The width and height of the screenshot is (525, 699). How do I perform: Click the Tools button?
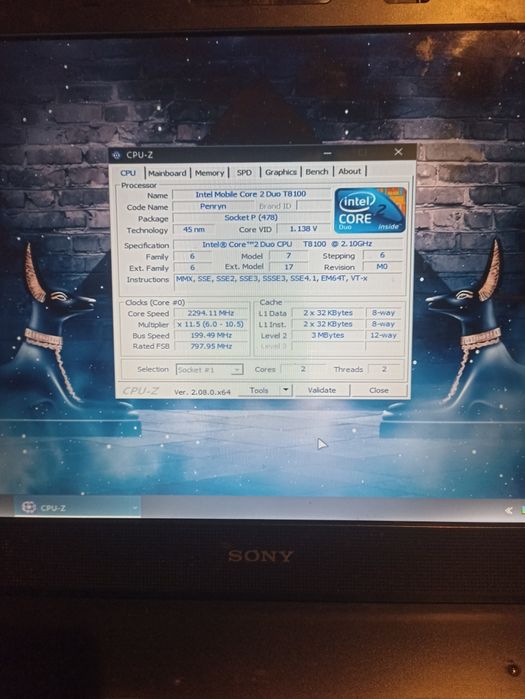click(x=259, y=390)
